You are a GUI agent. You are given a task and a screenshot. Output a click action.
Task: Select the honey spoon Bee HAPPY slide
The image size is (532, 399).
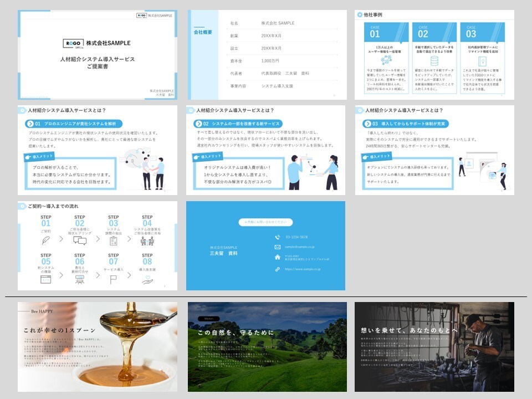(98, 347)
